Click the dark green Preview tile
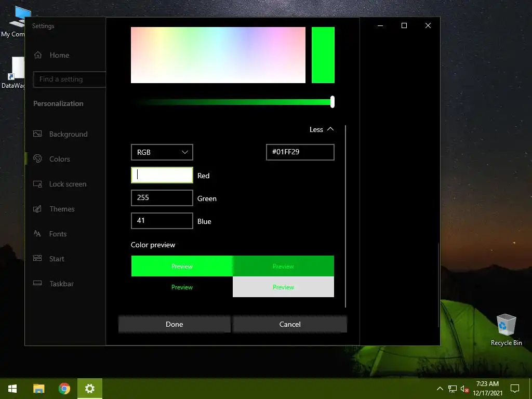 283,266
